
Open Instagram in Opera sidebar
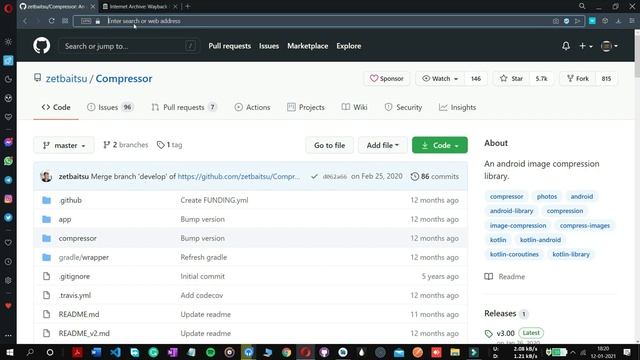click(x=8, y=199)
